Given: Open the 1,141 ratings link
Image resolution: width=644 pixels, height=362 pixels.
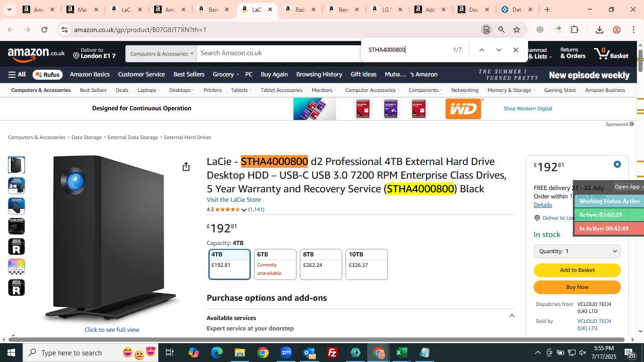Looking at the screenshot, I should coord(256,209).
